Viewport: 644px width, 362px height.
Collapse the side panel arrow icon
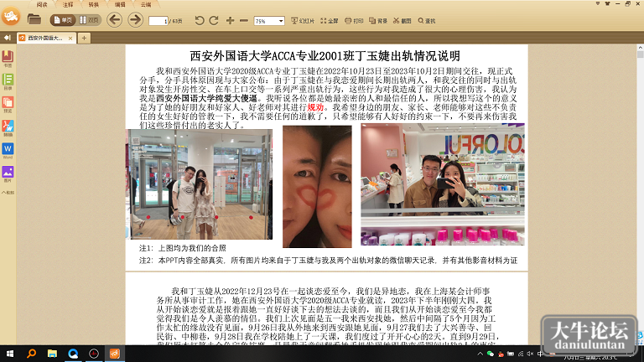click(7, 38)
